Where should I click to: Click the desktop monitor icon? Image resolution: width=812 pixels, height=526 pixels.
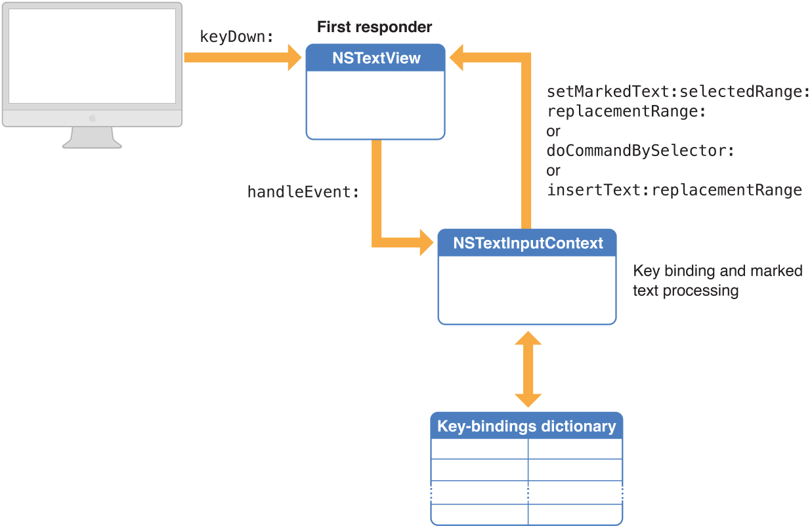pyautogui.click(x=92, y=72)
